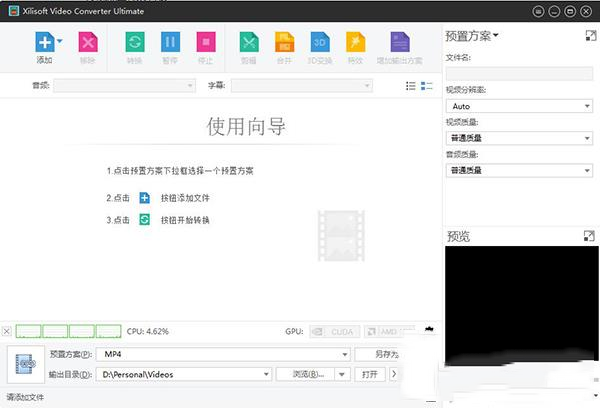600x408 pixels.
Task: Click the Pause (暂停) icon
Action: pos(170,42)
